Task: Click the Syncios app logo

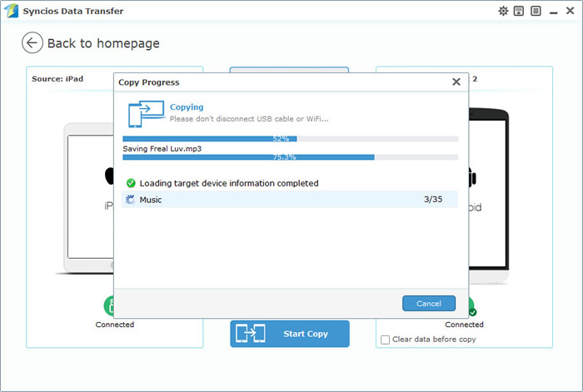Action: 11,11
